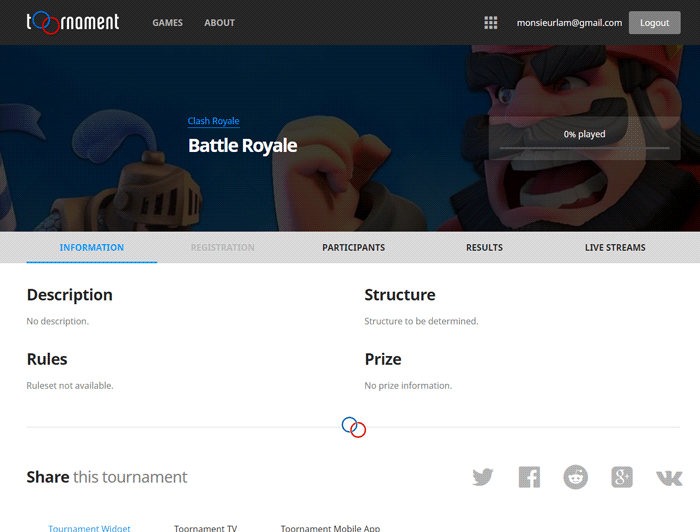Image resolution: width=700 pixels, height=532 pixels.
Task: Switch to the RESULTS tab
Action: (x=484, y=247)
